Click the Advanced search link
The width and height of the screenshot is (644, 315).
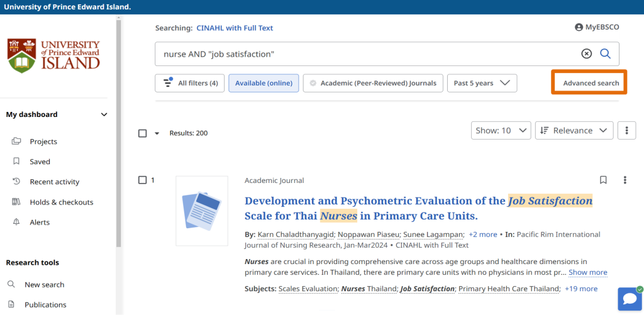[591, 83]
